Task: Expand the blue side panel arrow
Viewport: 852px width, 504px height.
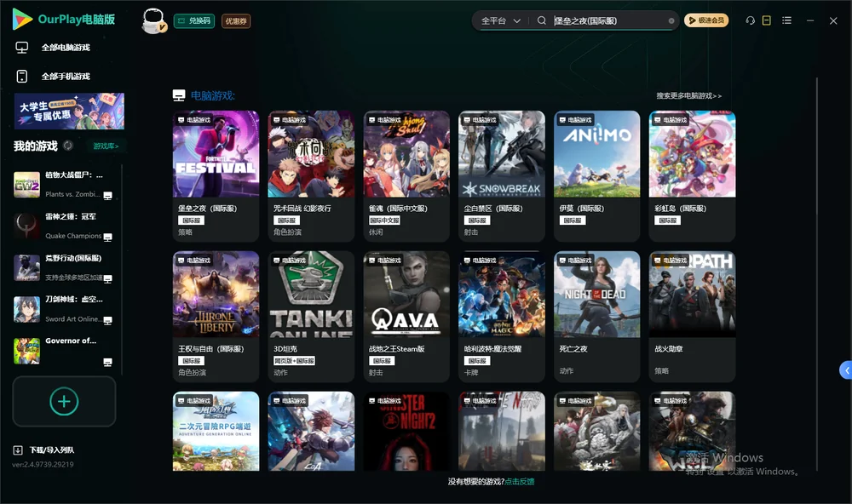Action: (846, 370)
